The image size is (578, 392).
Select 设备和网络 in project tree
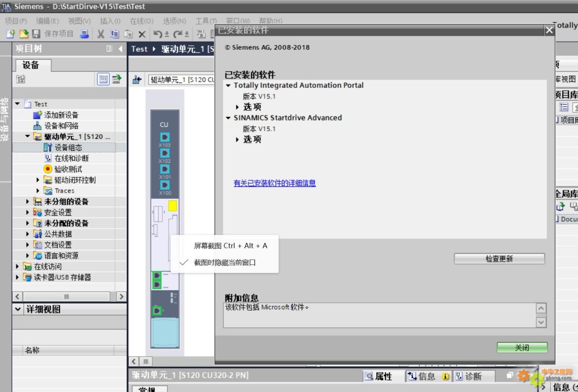click(x=61, y=126)
